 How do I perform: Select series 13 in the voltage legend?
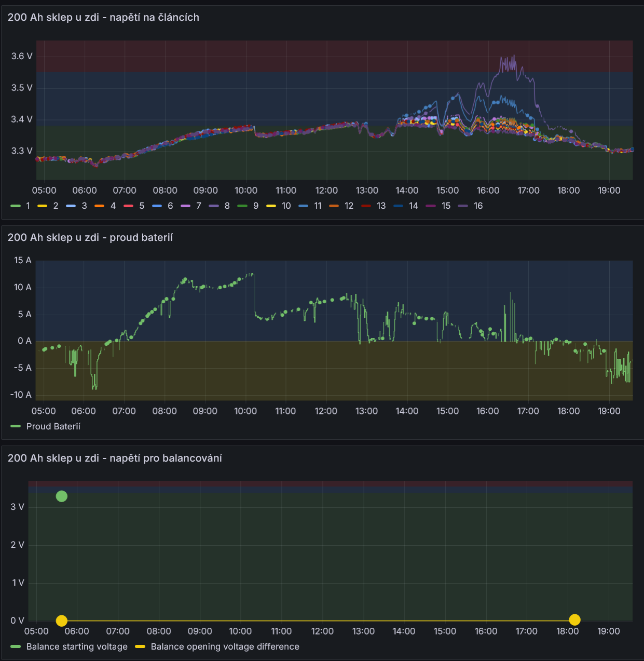point(381,206)
